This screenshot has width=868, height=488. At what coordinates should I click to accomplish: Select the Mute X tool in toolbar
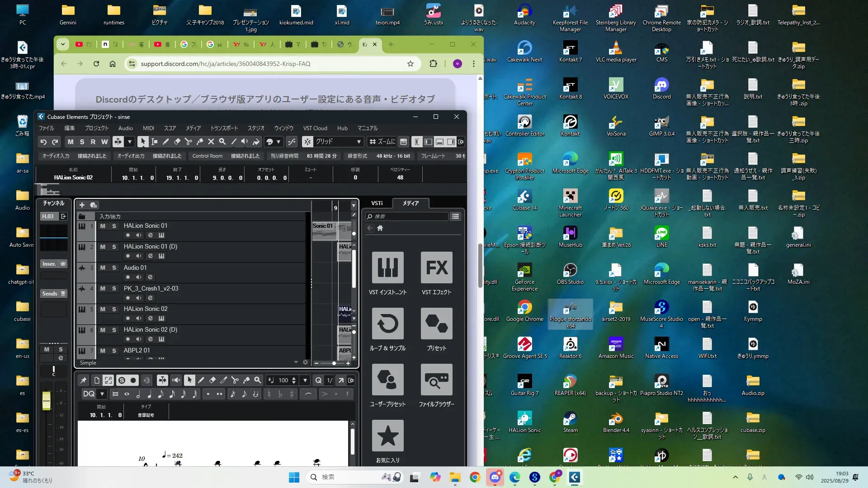(x=211, y=142)
